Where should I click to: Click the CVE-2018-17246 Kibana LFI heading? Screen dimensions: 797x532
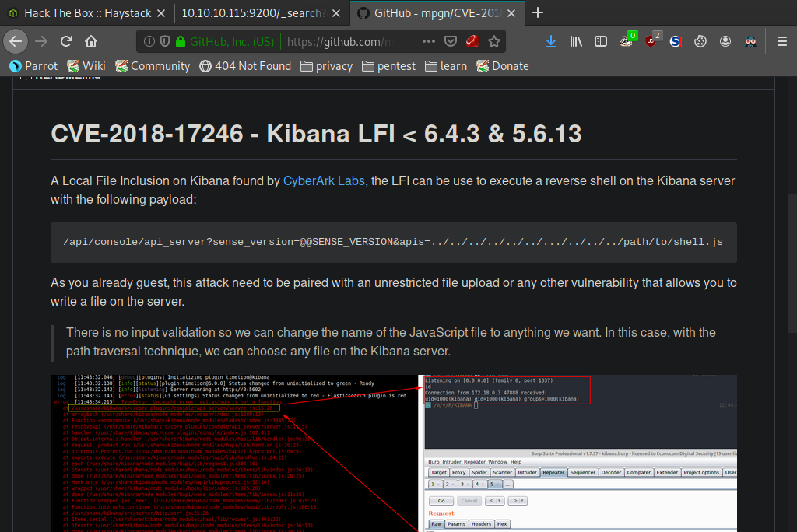point(316,134)
